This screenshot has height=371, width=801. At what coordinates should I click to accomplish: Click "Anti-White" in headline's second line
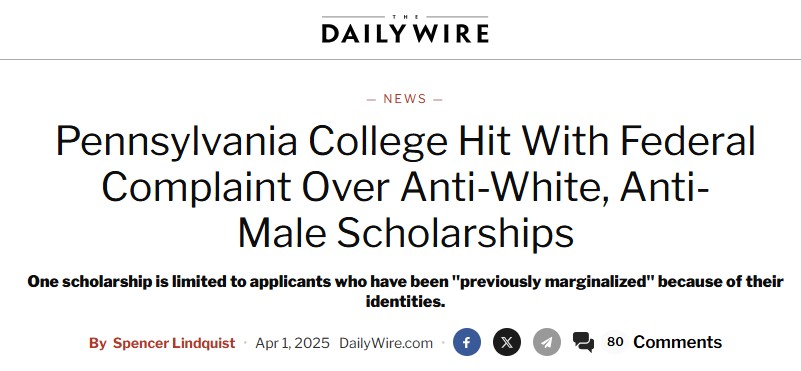click(x=504, y=187)
